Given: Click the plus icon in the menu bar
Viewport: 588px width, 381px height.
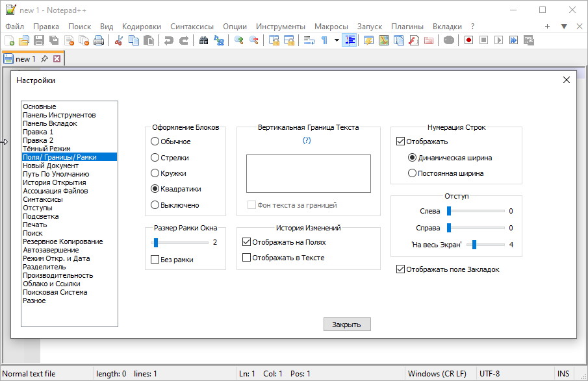Looking at the screenshot, I should [547, 26].
